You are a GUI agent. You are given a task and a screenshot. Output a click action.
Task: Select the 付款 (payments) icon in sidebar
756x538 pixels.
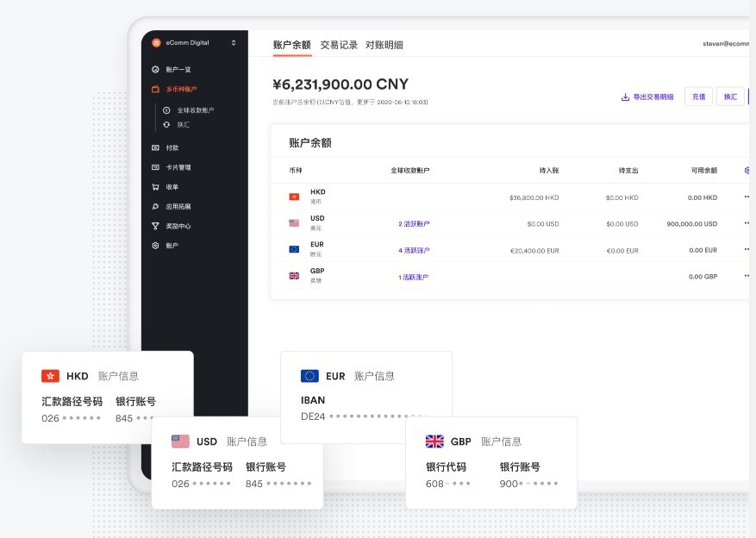click(154, 147)
